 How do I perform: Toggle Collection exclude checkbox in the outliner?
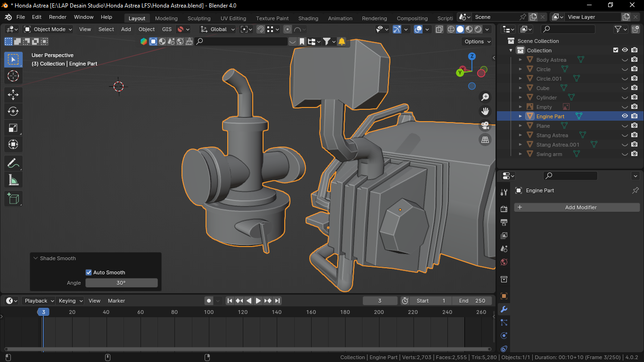(x=615, y=50)
